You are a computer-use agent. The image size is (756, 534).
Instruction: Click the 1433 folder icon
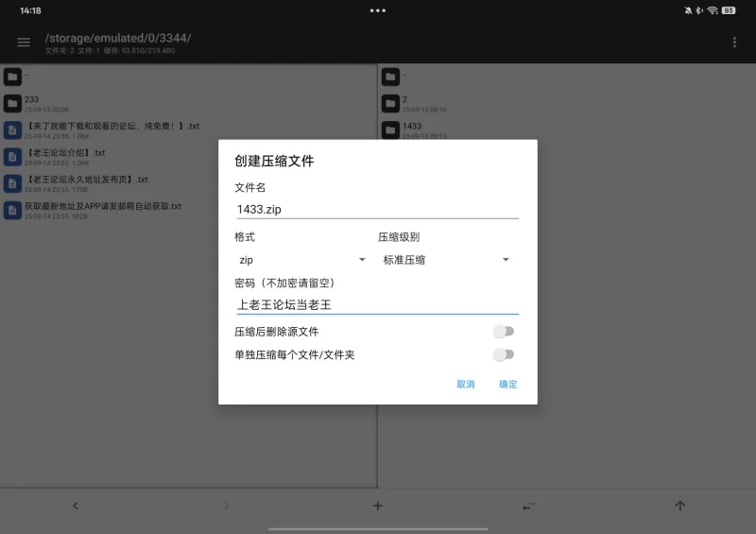click(x=390, y=129)
